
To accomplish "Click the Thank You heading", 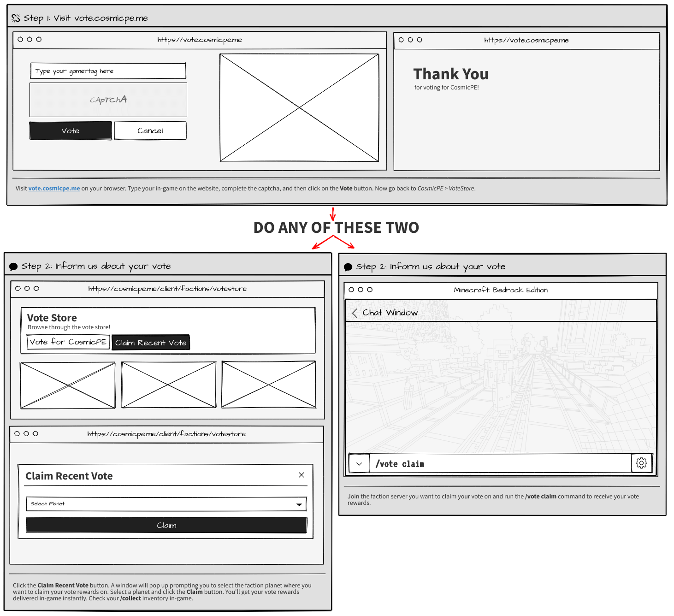I will click(451, 74).
